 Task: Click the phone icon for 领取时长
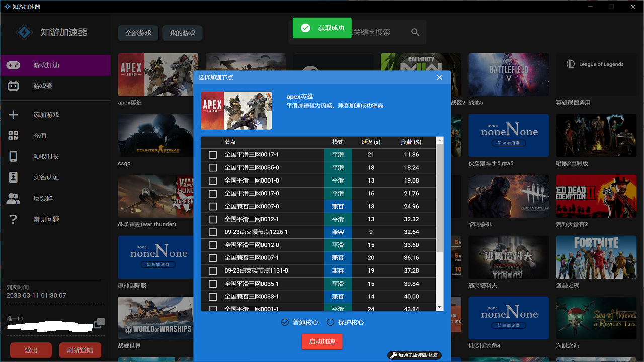click(x=13, y=156)
